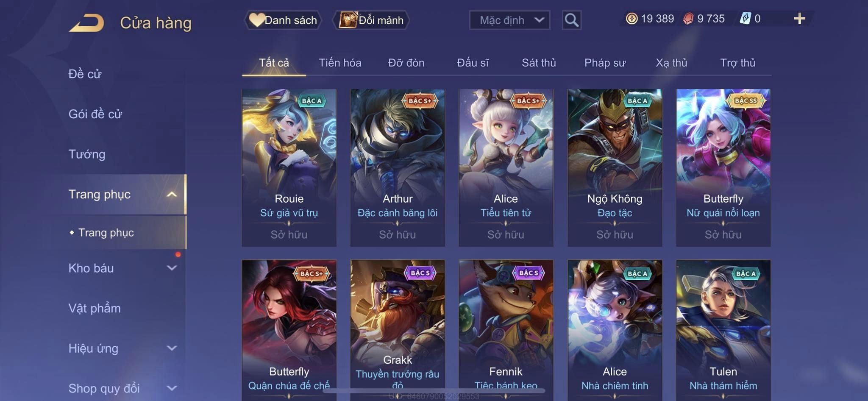Switch to the Tiến hóa tab
868x401 pixels.
340,63
